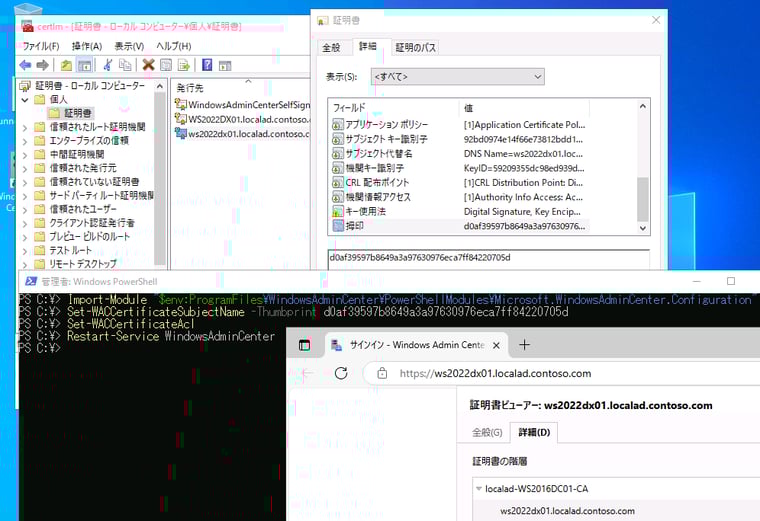Select クライアント認証発行者 folder

[85, 223]
